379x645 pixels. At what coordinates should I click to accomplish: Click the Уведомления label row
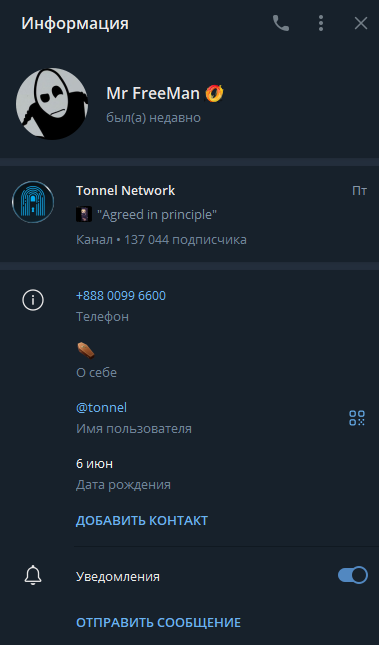pyautogui.click(x=189, y=576)
